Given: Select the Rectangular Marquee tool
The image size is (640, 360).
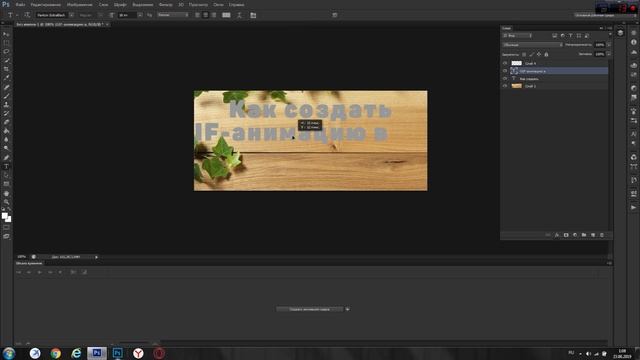Looking at the screenshot, I should point(6,43).
